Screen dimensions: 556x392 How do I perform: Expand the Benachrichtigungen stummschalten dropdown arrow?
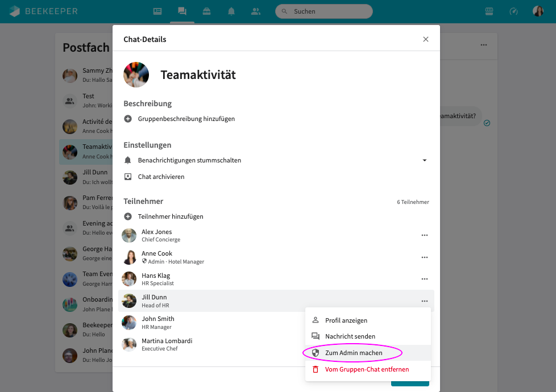(425, 160)
